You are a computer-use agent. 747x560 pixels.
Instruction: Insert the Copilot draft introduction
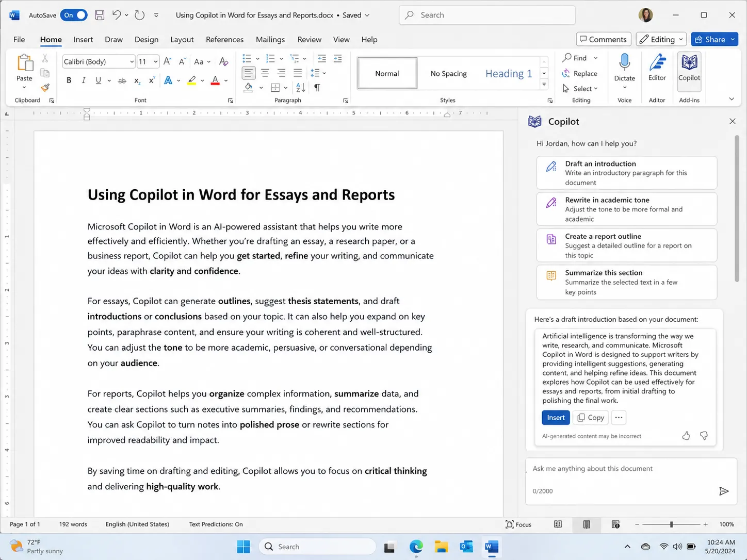pyautogui.click(x=556, y=418)
